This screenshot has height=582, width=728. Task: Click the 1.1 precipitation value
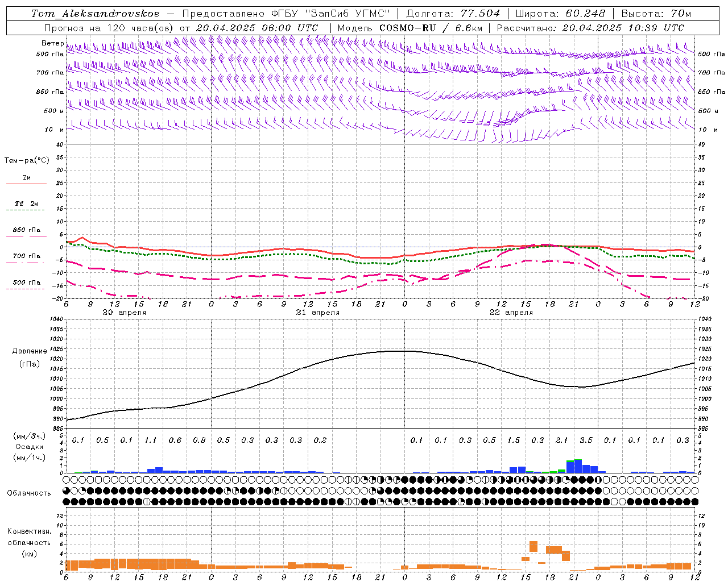click(150, 440)
